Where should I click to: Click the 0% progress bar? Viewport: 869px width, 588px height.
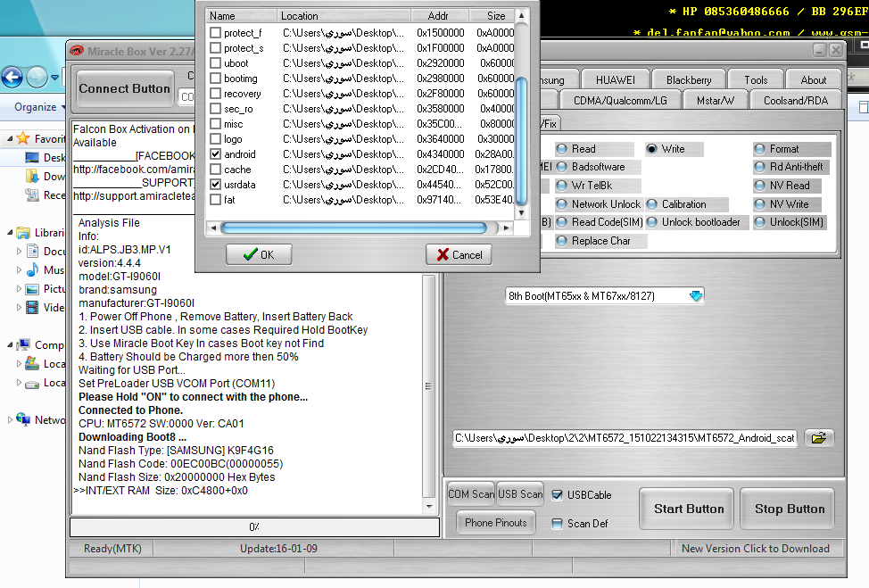[x=254, y=527]
